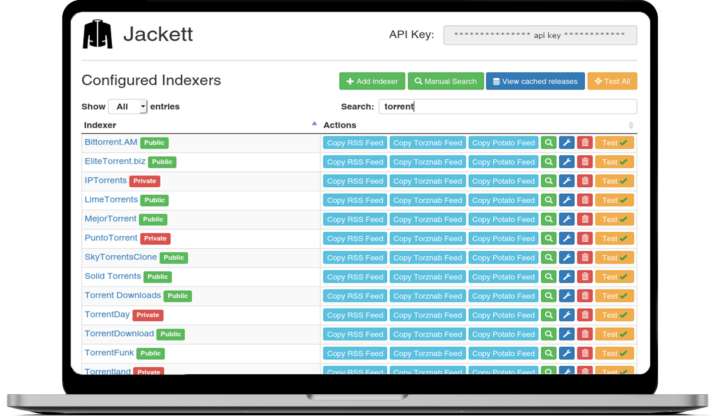Screen dimensions: 715x417
Task: Open the Torrent Downloads link
Action: (123, 295)
